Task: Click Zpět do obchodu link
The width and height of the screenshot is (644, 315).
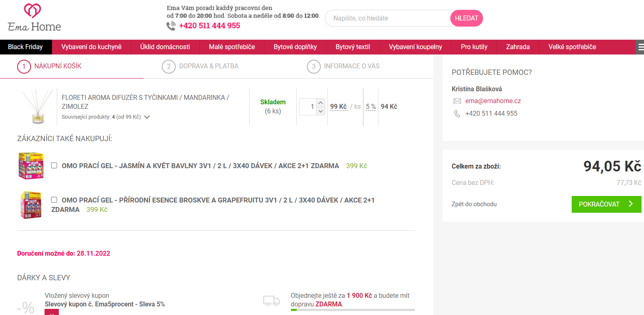Action: click(x=474, y=204)
